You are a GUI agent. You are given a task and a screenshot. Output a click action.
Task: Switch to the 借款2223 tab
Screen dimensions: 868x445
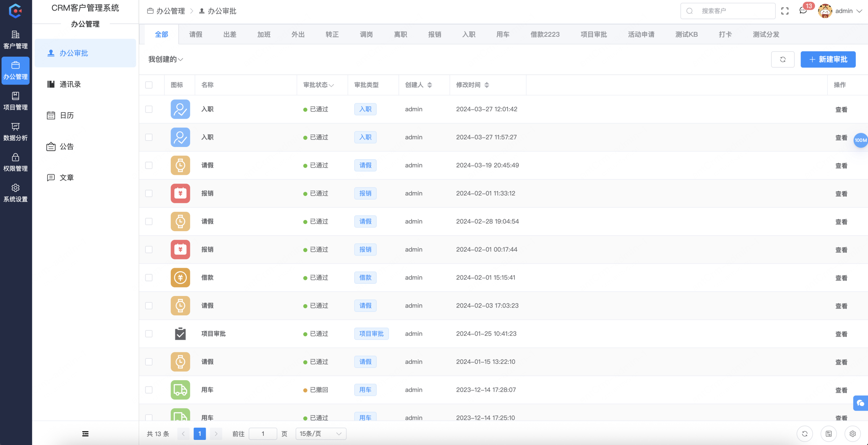[545, 34]
